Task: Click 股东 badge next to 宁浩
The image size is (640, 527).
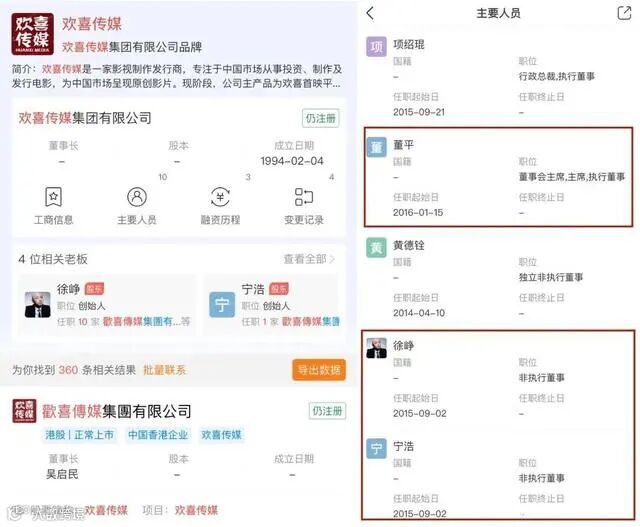Action: click(279, 289)
